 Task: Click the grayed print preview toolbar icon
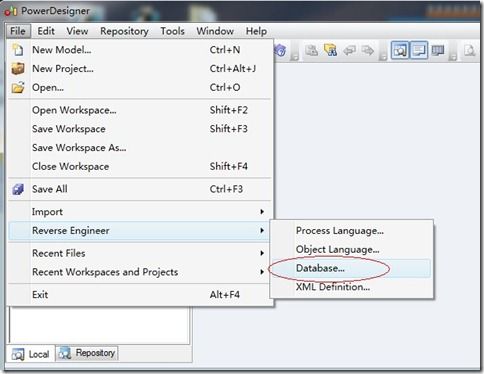(x=470, y=51)
